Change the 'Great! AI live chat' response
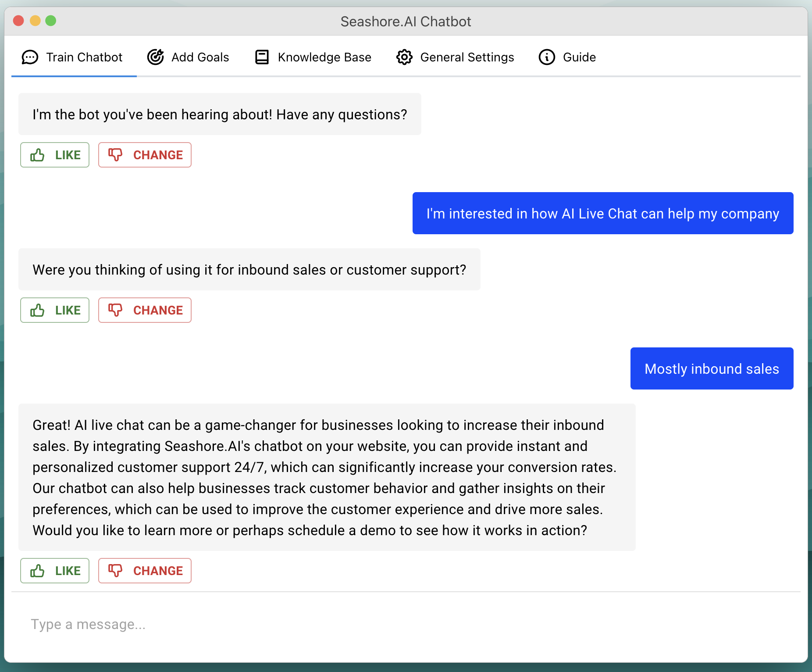Image resolution: width=812 pixels, height=672 pixels. pos(145,571)
